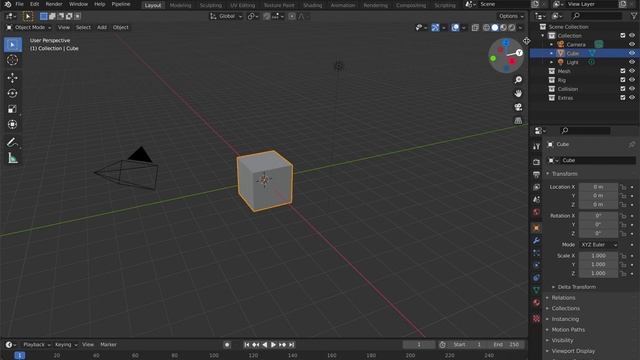Viewport: 640px width, 360px height.
Task: Open the viewport Select menu
Action: pos(83,27)
